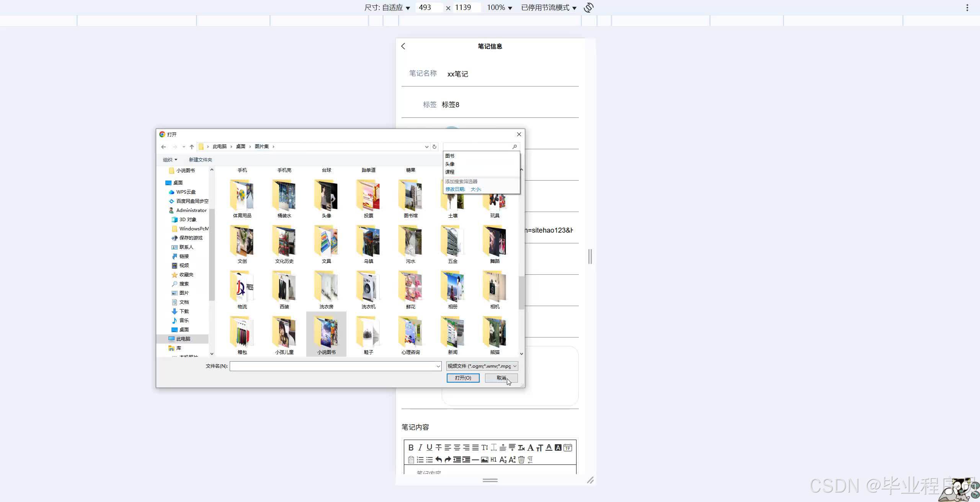The image size is (980, 502).
Task: Go back in the file dialog
Action: (x=163, y=147)
